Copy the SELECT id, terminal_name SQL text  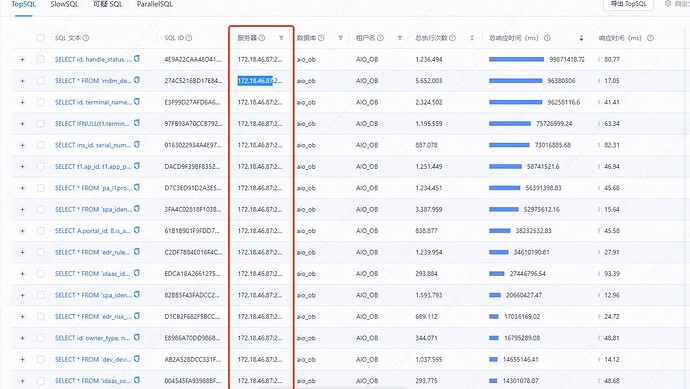[x=137, y=102]
